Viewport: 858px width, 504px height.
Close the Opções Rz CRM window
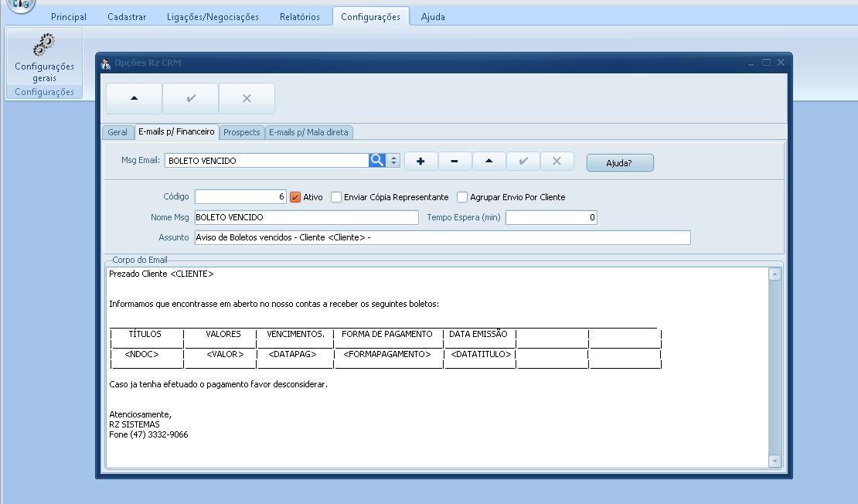point(781,63)
